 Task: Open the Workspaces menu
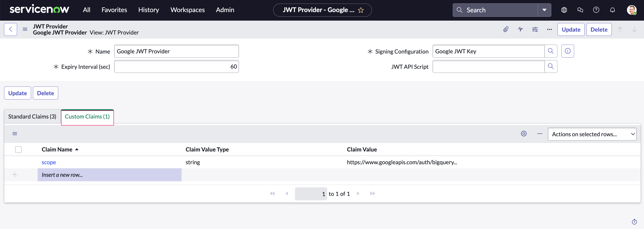(x=187, y=10)
